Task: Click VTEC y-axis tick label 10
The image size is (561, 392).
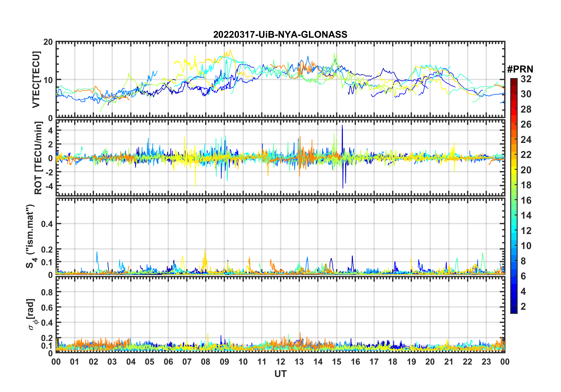Action: [48, 80]
